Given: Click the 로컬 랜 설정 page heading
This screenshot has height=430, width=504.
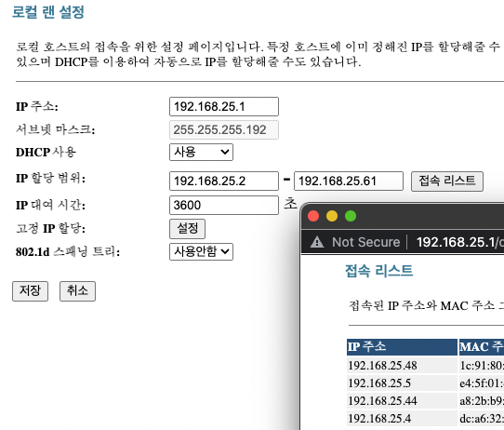Looking at the screenshot, I should coord(48,12).
